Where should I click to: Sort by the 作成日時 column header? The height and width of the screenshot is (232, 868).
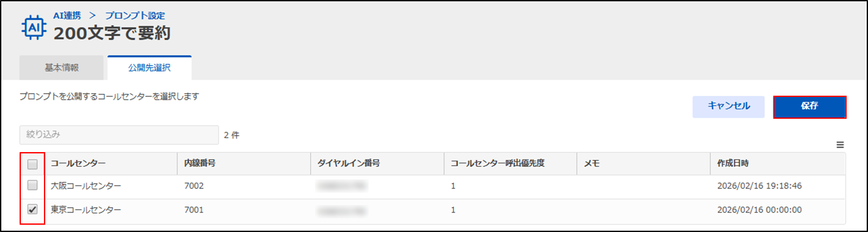(x=733, y=163)
